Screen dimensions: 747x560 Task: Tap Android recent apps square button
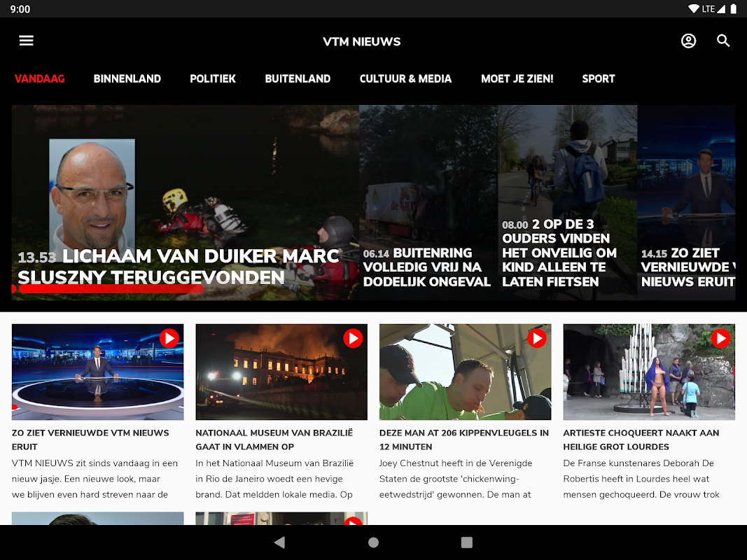[x=467, y=542]
